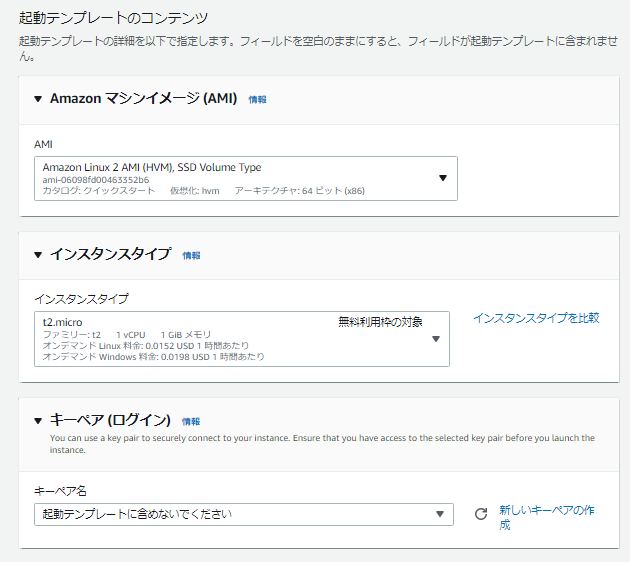Open the t2.micro instance type dropdown
Viewport: 630px width, 562px height.
242,339
